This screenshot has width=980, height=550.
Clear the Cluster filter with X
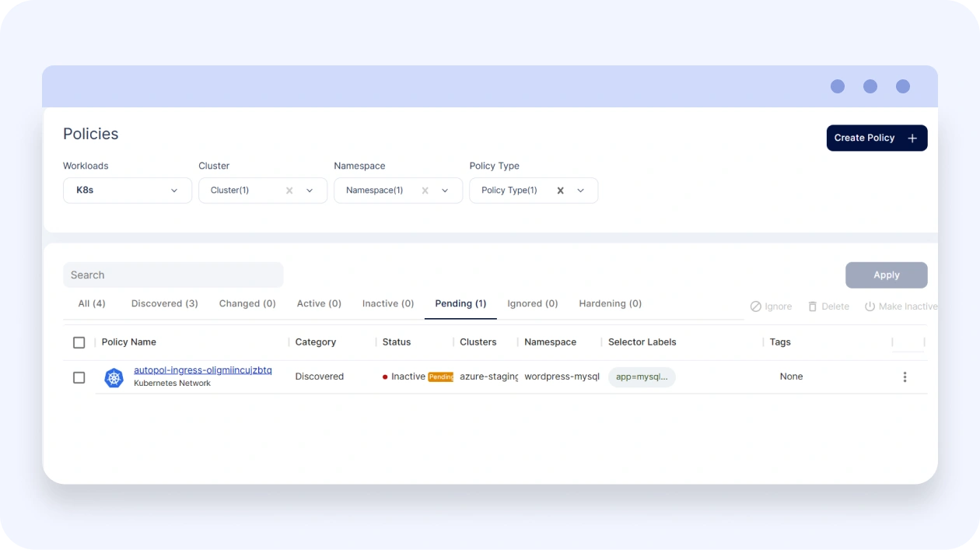289,191
